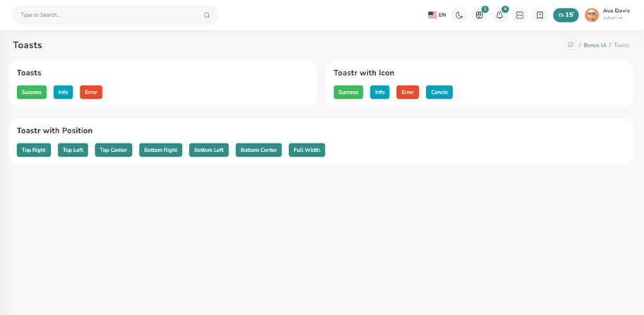The height and width of the screenshot is (315, 644).
Task: Trigger the Bottom Center position toast
Action: pos(259,150)
